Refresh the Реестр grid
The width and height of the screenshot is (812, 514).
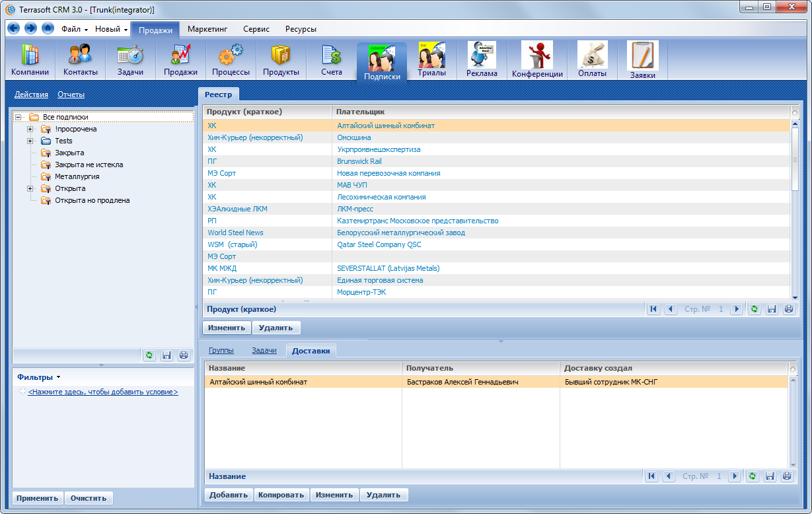[x=755, y=309]
